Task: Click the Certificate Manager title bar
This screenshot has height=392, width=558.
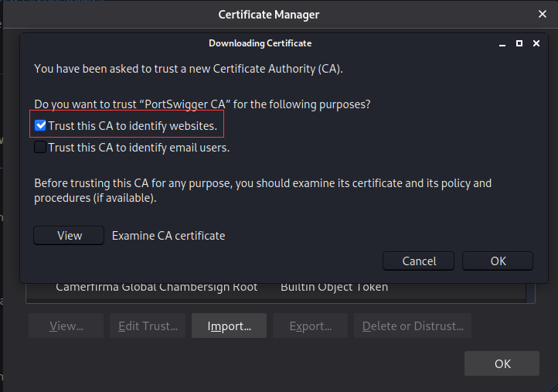Action: click(268, 14)
